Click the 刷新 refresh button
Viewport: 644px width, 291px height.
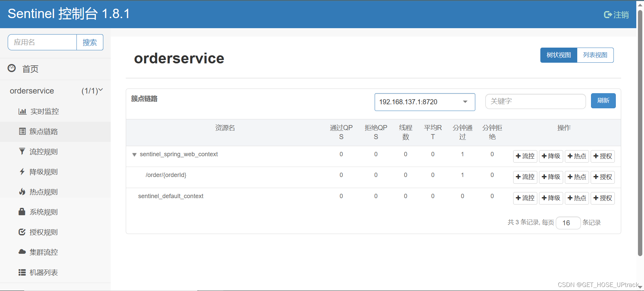(603, 101)
